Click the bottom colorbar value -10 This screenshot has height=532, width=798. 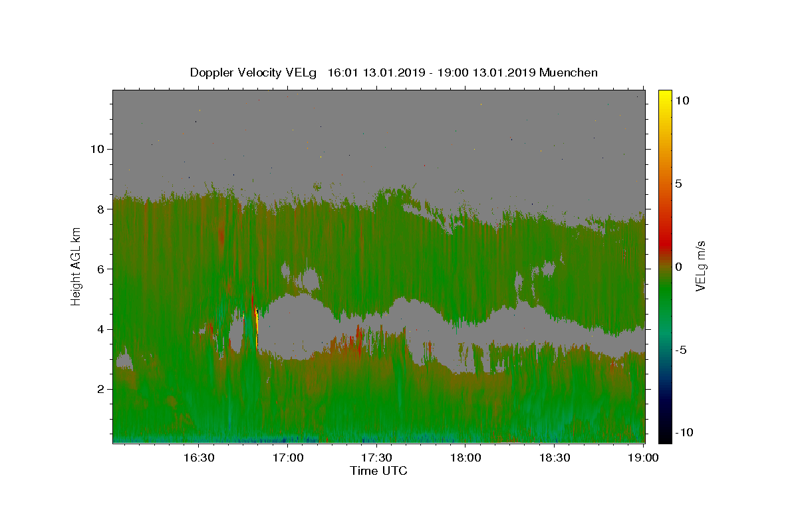pos(684,433)
